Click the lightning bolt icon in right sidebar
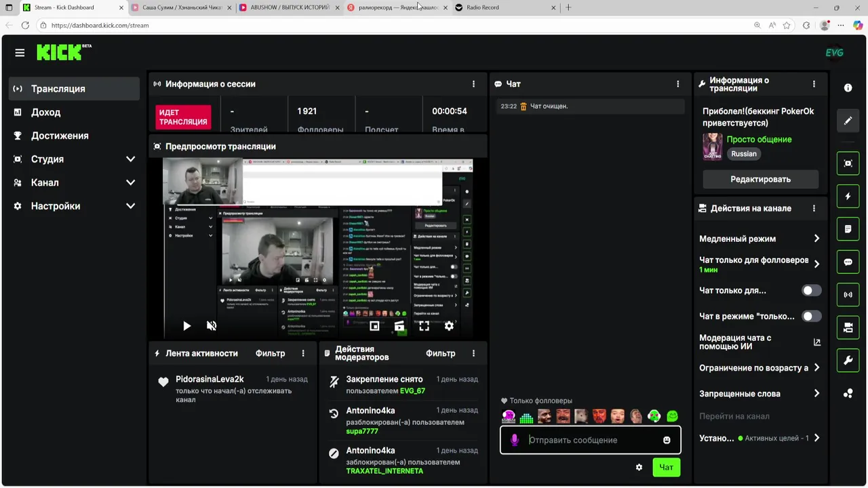The height and width of the screenshot is (488, 868). click(848, 197)
